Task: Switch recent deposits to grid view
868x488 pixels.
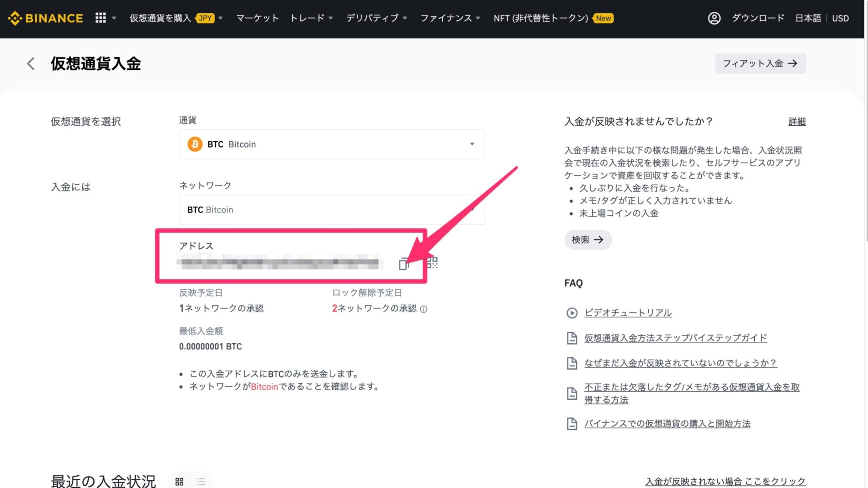Action: coord(179,482)
